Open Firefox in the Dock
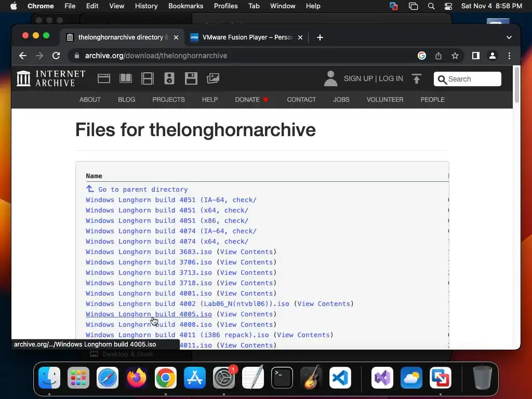The image size is (532, 399). tap(137, 378)
